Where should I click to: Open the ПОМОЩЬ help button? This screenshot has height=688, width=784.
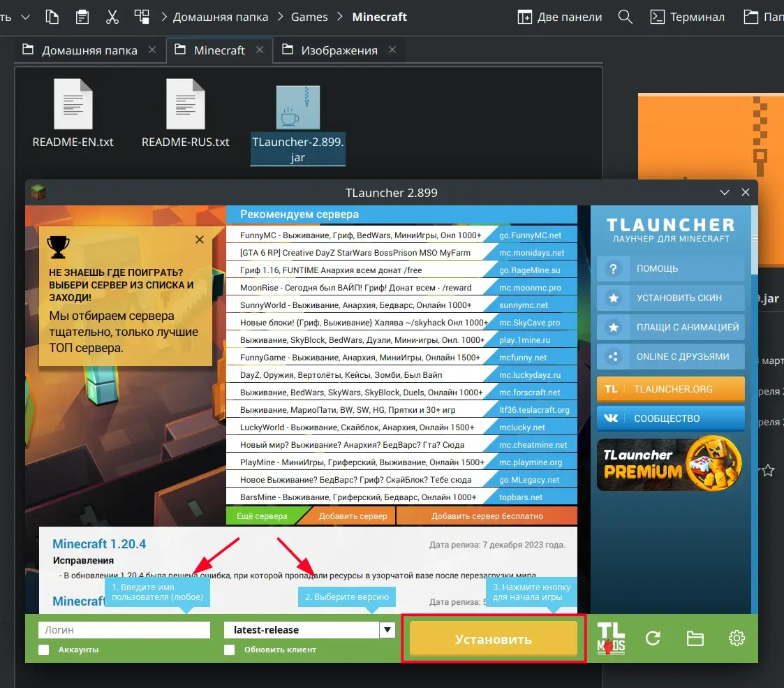(670, 269)
